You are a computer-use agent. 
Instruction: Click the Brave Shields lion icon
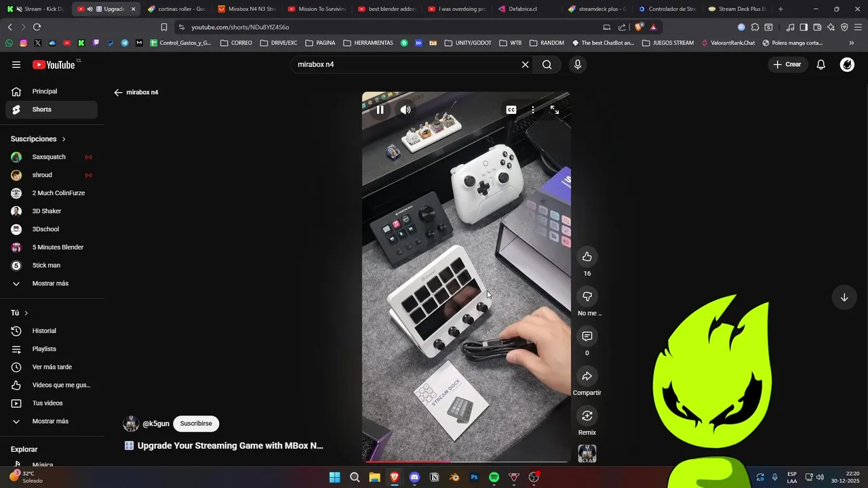[639, 27]
